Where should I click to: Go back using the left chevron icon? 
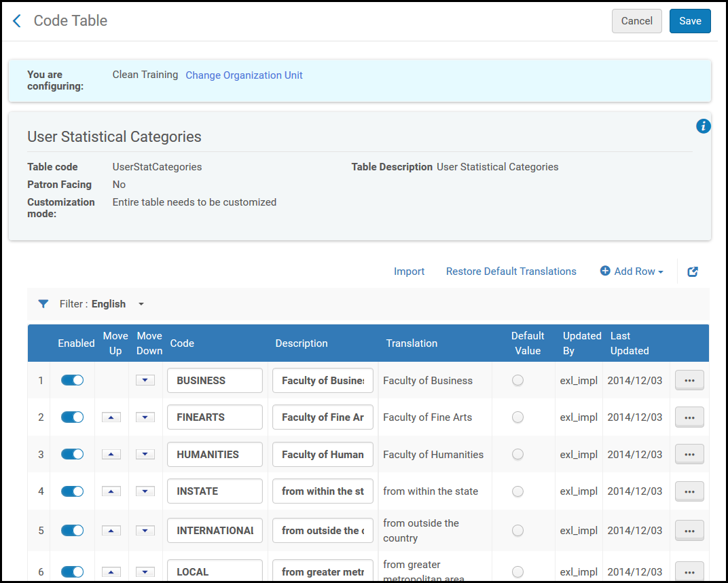[17, 21]
